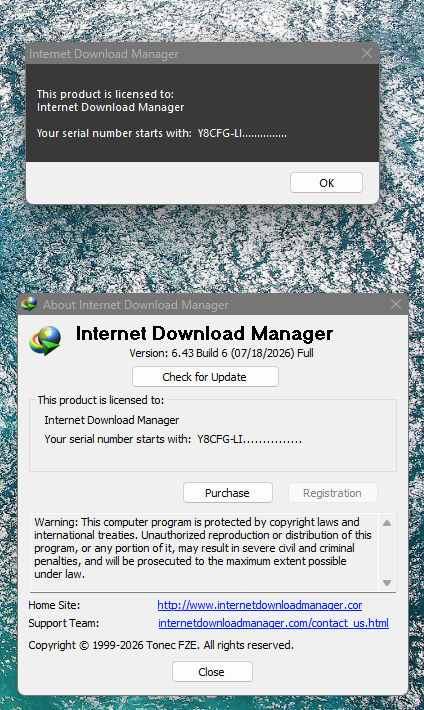This screenshot has width=424, height=710.
Task: Click the greyed Registration button
Action: point(332,493)
